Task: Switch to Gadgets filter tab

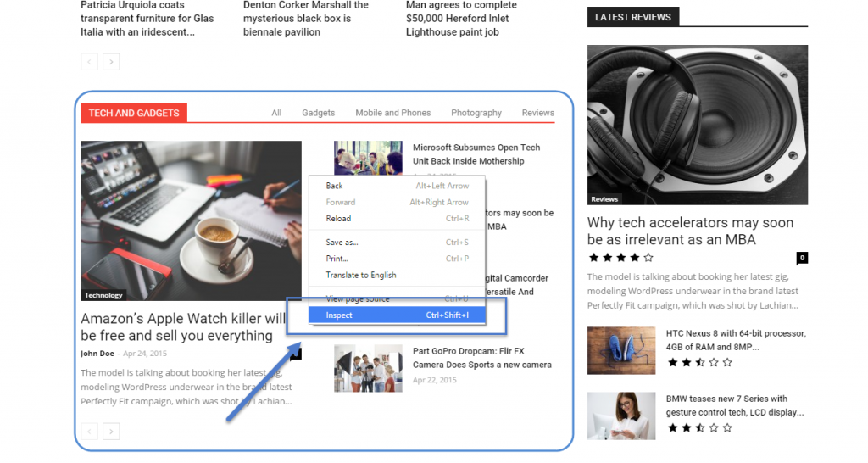Action: tap(319, 113)
